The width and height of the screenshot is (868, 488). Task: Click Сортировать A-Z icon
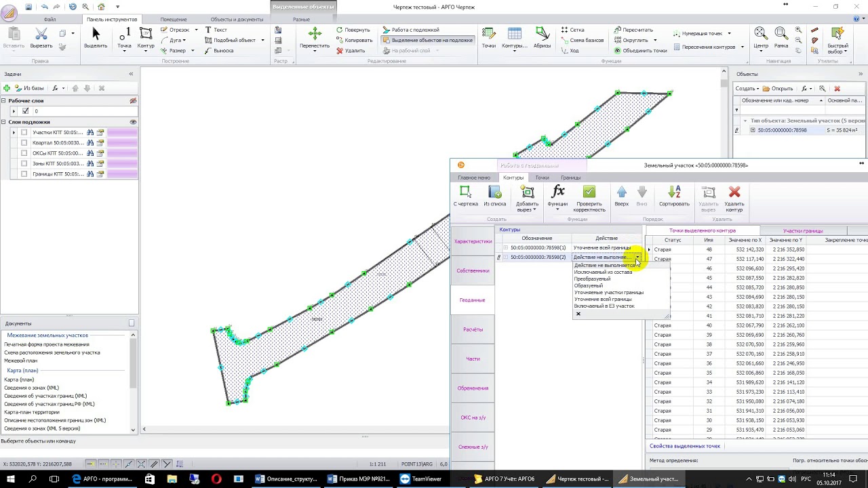(x=674, y=197)
